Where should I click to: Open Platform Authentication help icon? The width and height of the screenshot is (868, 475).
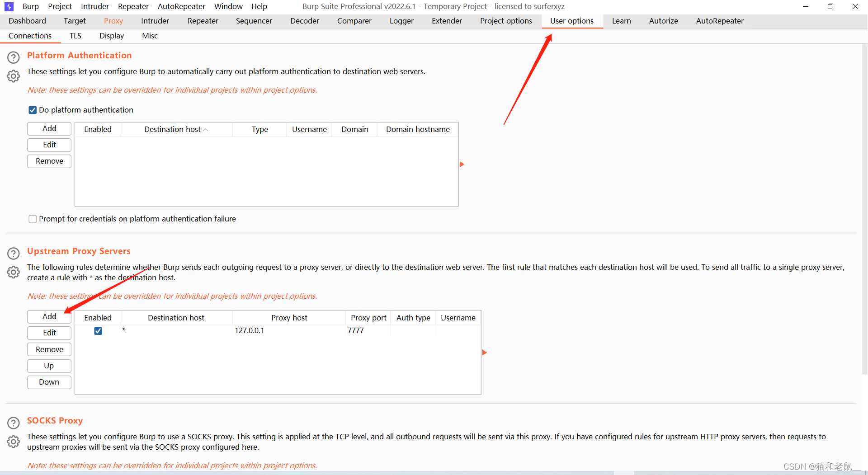pos(14,57)
